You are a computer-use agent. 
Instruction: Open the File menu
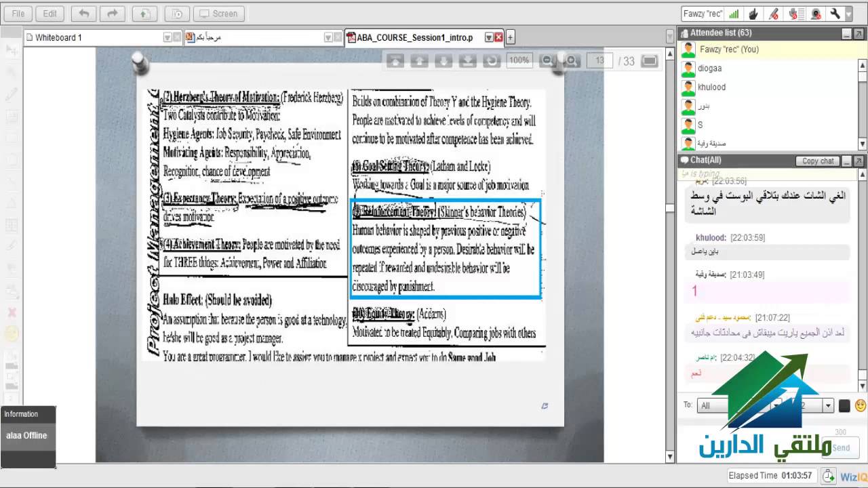click(18, 14)
